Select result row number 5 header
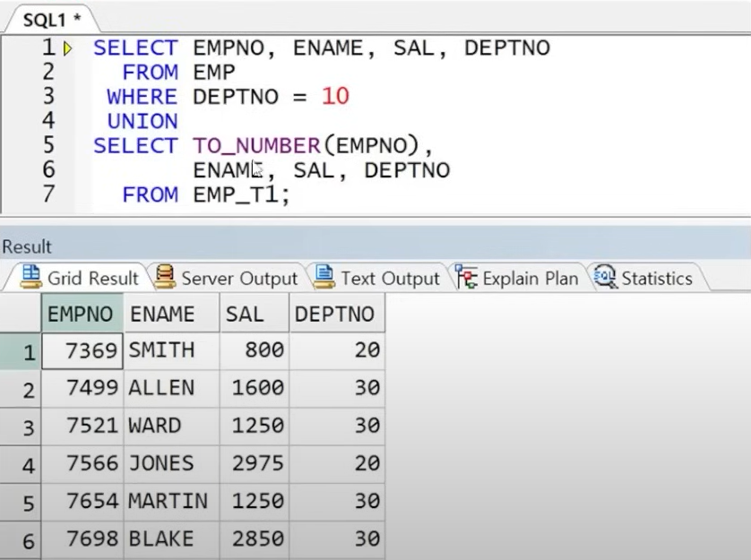 coord(21,503)
